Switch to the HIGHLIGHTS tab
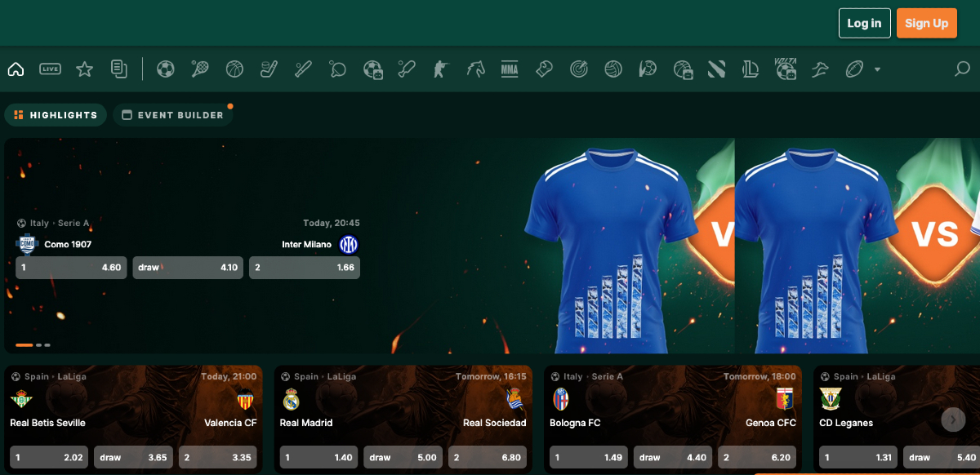 point(56,115)
